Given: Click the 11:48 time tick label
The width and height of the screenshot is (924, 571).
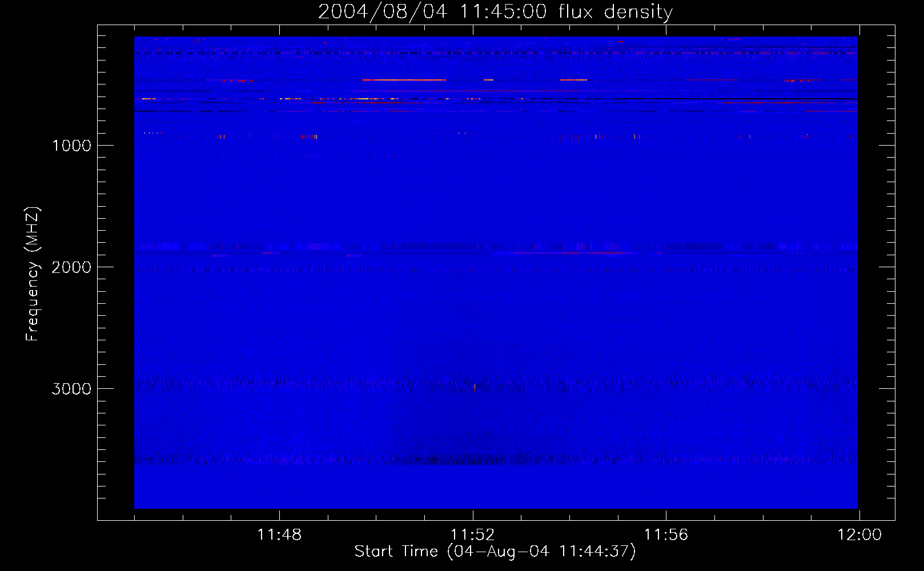Looking at the screenshot, I should pyautogui.click(x=279, y=535).
